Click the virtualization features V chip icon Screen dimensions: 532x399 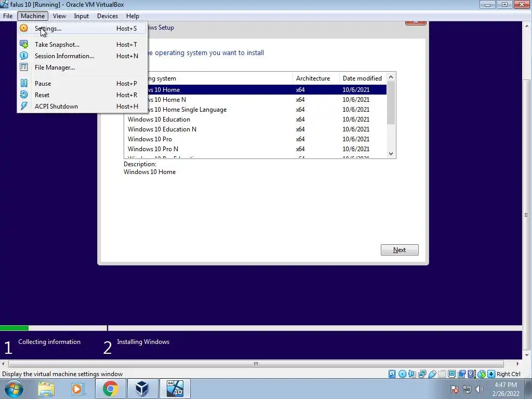coord(471,374)
